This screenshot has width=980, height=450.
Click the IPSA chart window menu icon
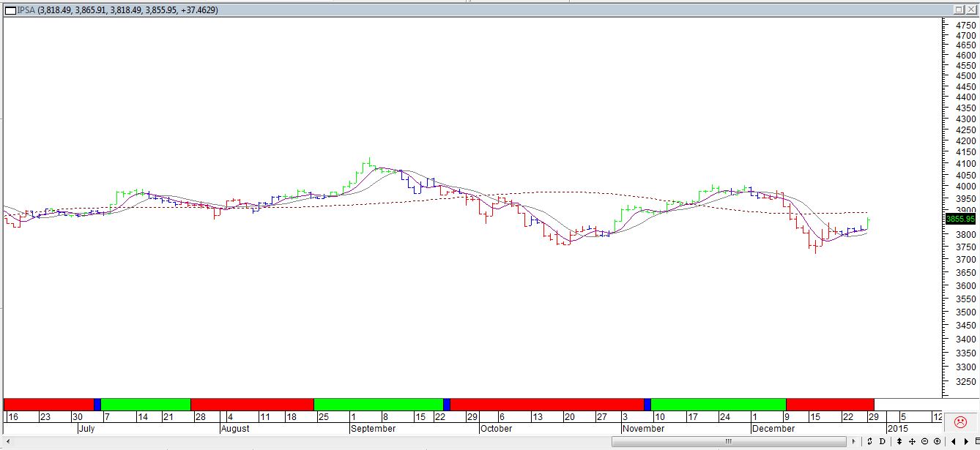(x=10, y=10)
